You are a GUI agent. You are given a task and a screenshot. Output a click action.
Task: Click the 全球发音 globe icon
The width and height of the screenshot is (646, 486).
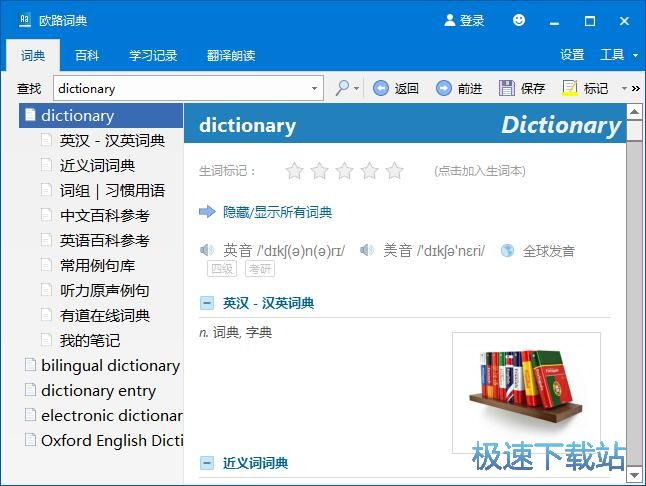click(507, 250)
